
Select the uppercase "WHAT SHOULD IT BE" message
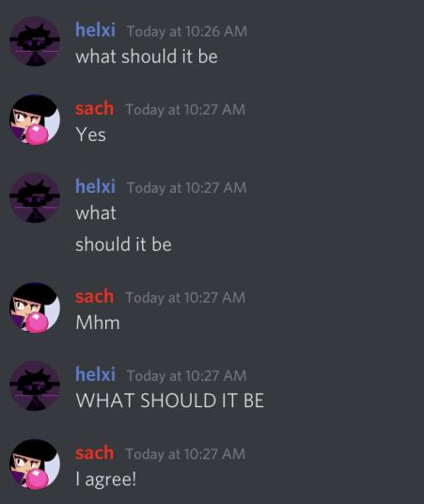[170, 401]
